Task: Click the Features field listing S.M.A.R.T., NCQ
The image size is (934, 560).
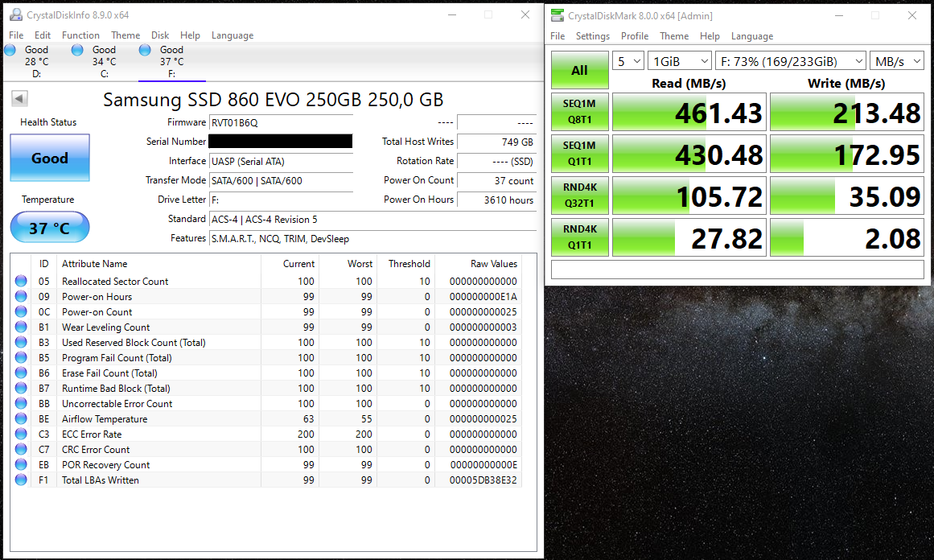Action: coord(373,238)
